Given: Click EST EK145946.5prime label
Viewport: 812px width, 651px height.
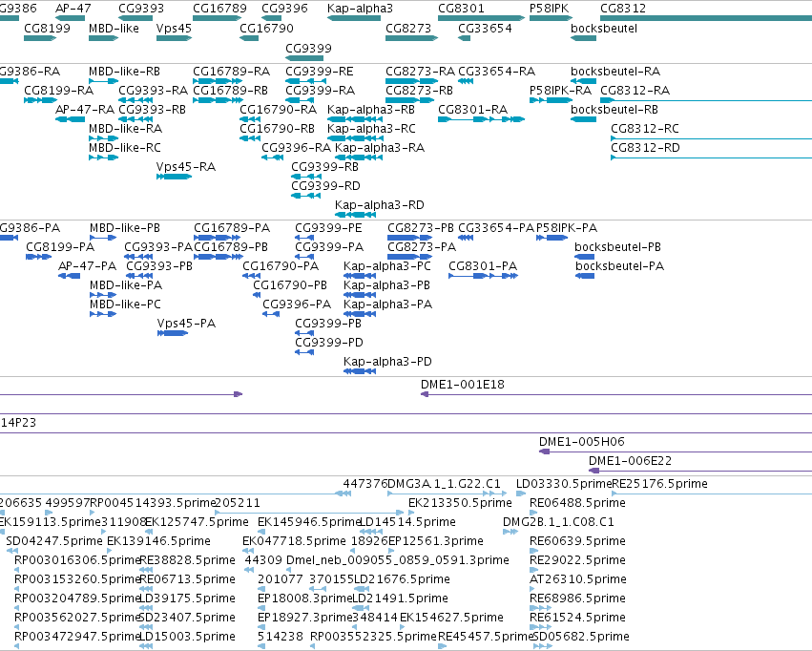Looking at the screenshot, I should [x=308, y=521].
